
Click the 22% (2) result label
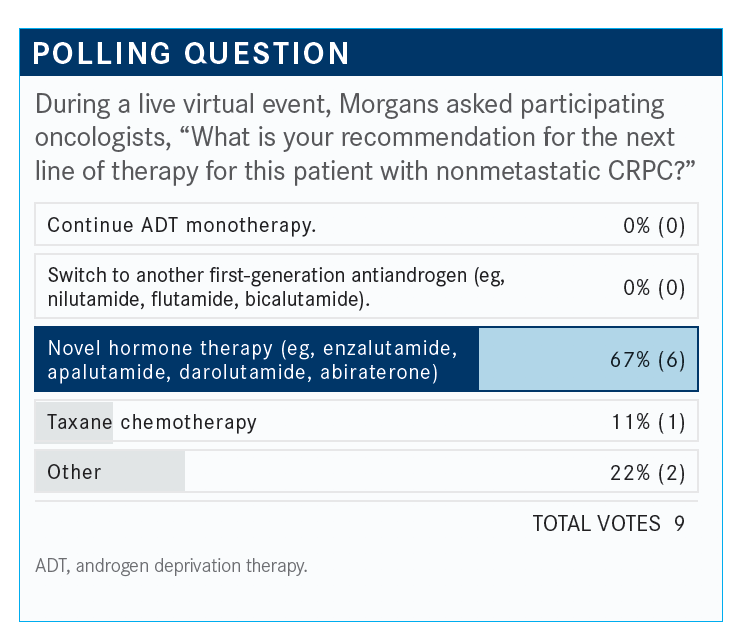coord(647,473)
